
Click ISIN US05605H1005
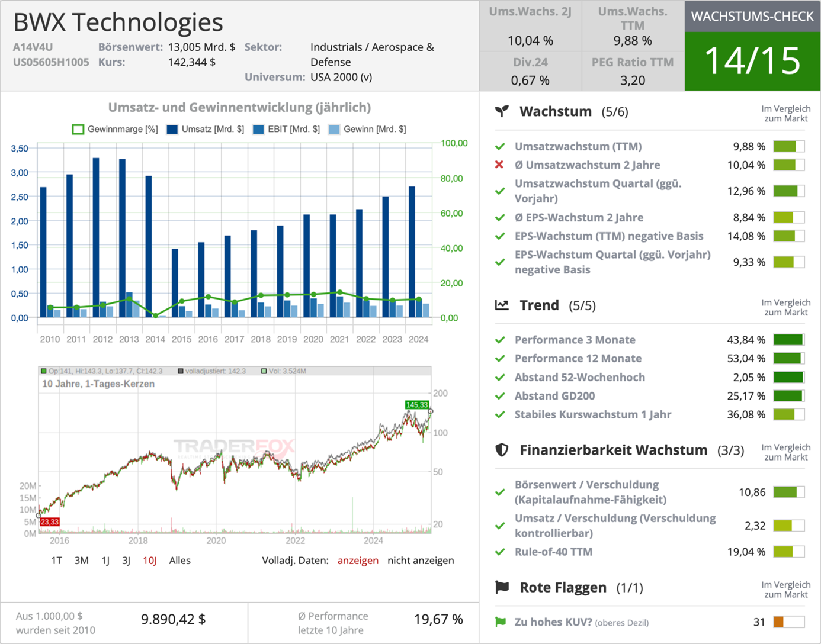click(51, 62)
